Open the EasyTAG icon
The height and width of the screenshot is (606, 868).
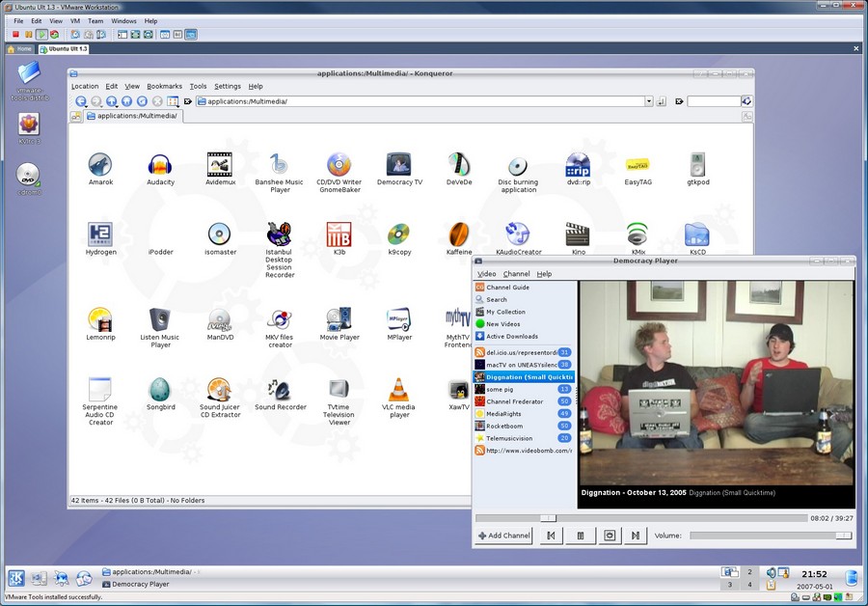[637, 164]
